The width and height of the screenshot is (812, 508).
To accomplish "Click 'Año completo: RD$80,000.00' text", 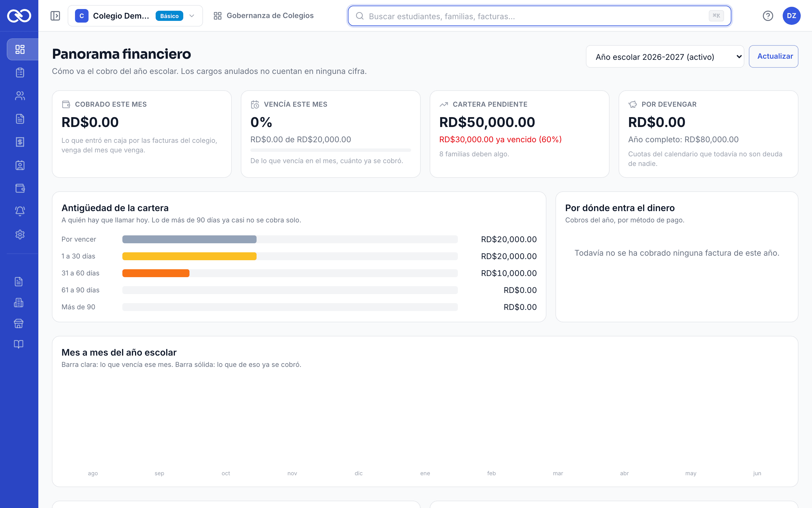I will tap(683, 139).
